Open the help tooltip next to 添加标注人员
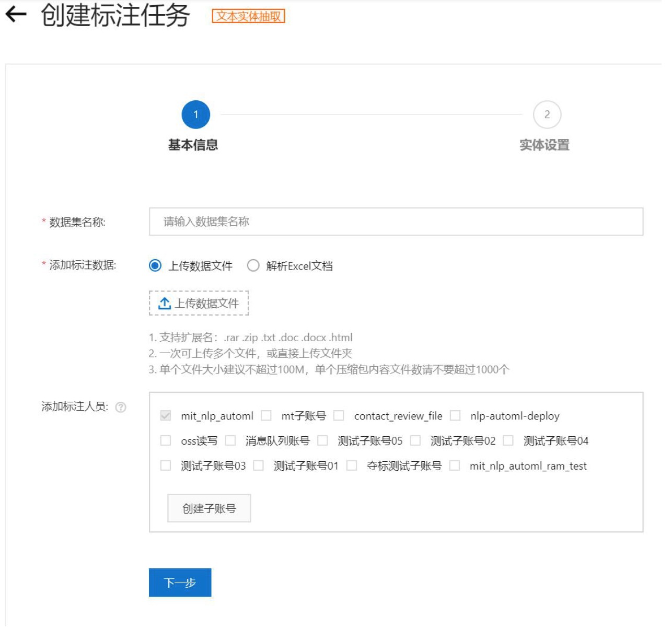Image resolution: width=672 pixels, height=629 pixels. [x=122, y=407]
